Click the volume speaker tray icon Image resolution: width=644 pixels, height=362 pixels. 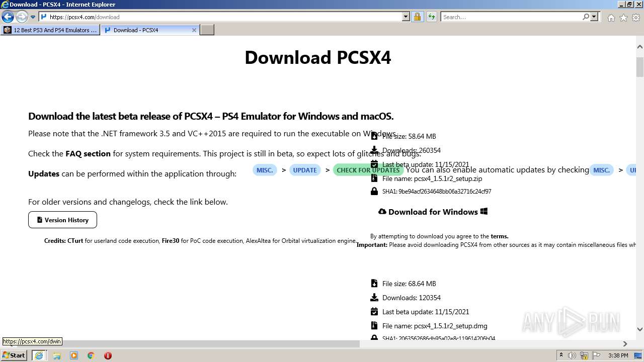tap(572, 355)
